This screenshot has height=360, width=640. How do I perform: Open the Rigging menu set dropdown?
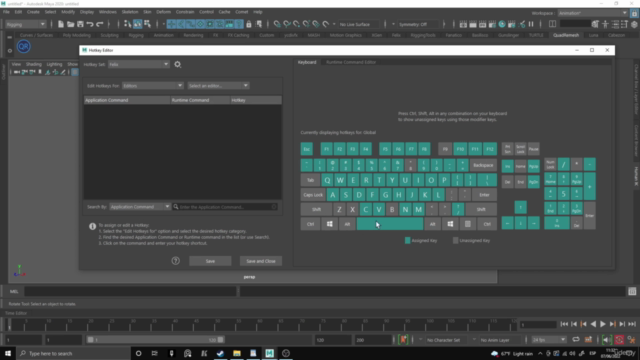coord(25,24)
